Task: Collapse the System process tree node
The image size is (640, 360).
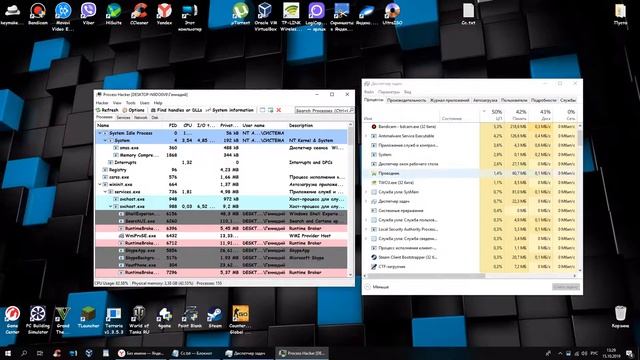Action: (x=105, y=140)
